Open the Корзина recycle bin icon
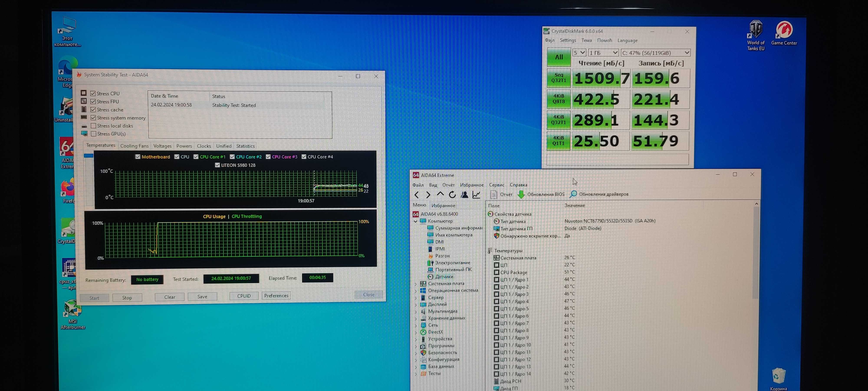Screen dimensions: 868x391 click(x=778, y=379)
